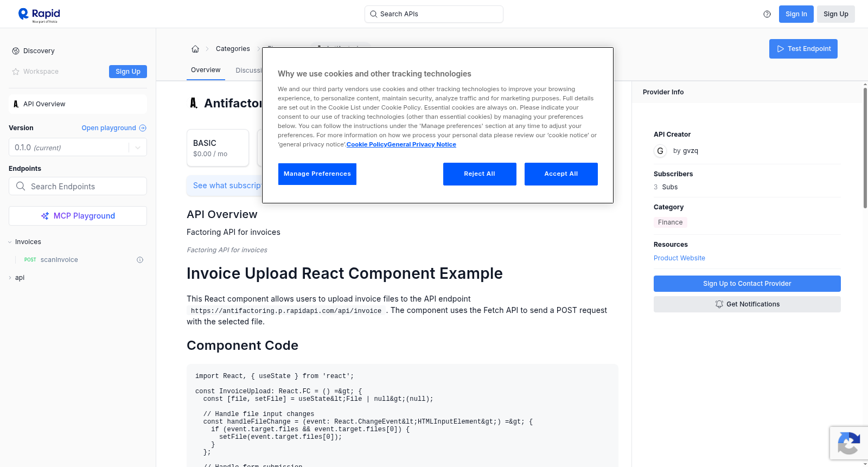Click the sidebar Workspace Sign Up button
The width and height of the screenshot is (868, 467).
pyautogui.click(x=128, y=72)
